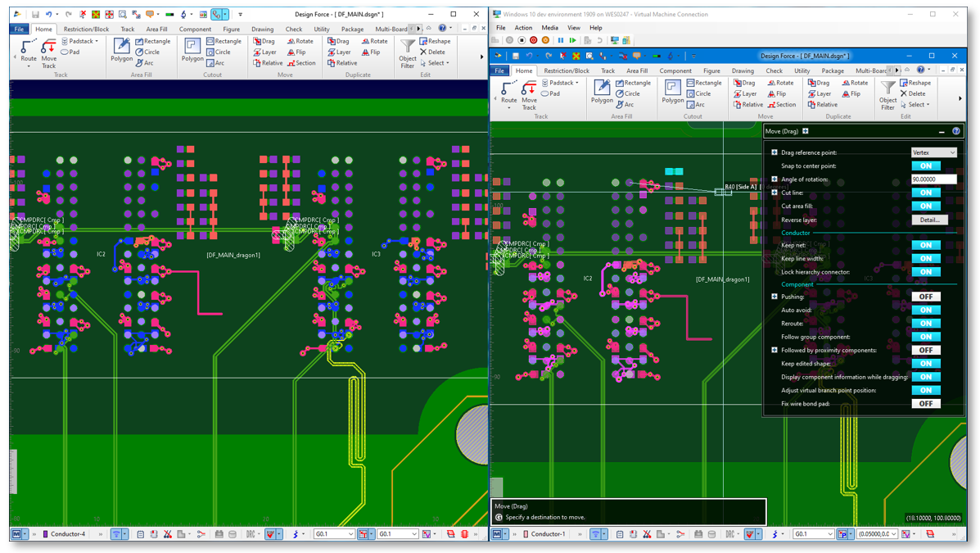Viewport: 980px width, 553px height.
Task: Choose Area Fill Rectangle in left window
Action: pos(152,41)
